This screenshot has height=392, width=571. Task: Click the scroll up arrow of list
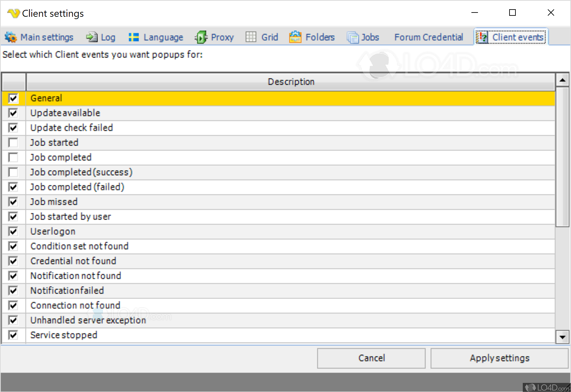point(562,80)
